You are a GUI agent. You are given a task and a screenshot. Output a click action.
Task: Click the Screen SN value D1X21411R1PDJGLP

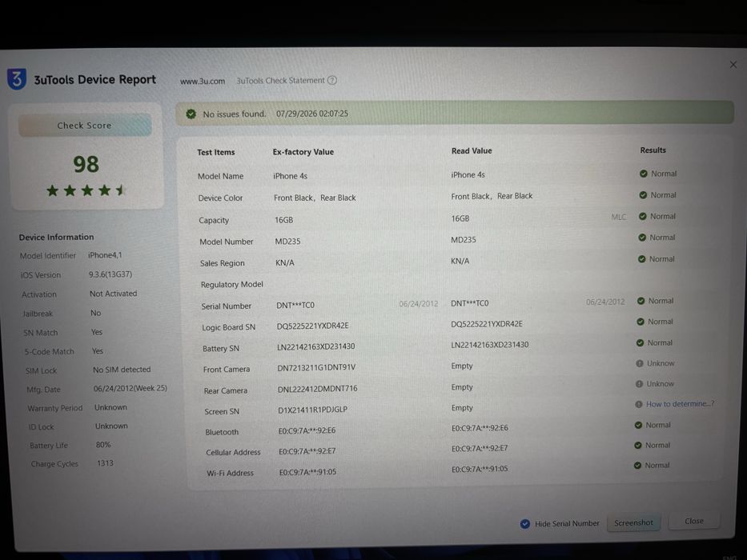[312, 410]
